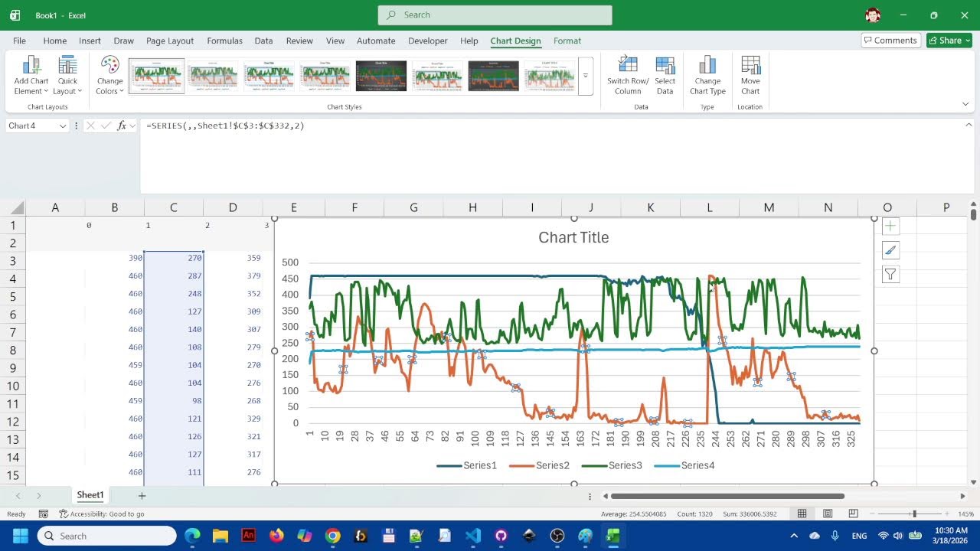The height and width of the screenshot is (551, 980).
Task: Open the Insert tab
Action: pos(90,41)
